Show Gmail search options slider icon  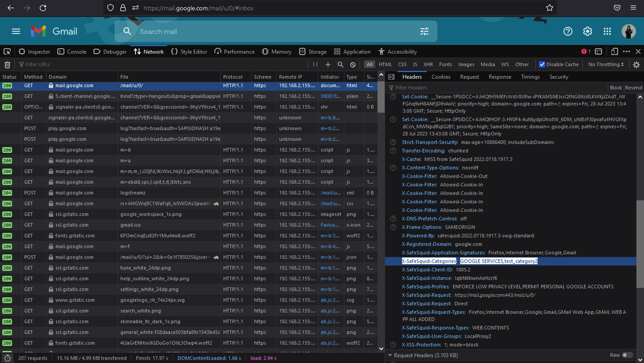(x=424, y=31)
